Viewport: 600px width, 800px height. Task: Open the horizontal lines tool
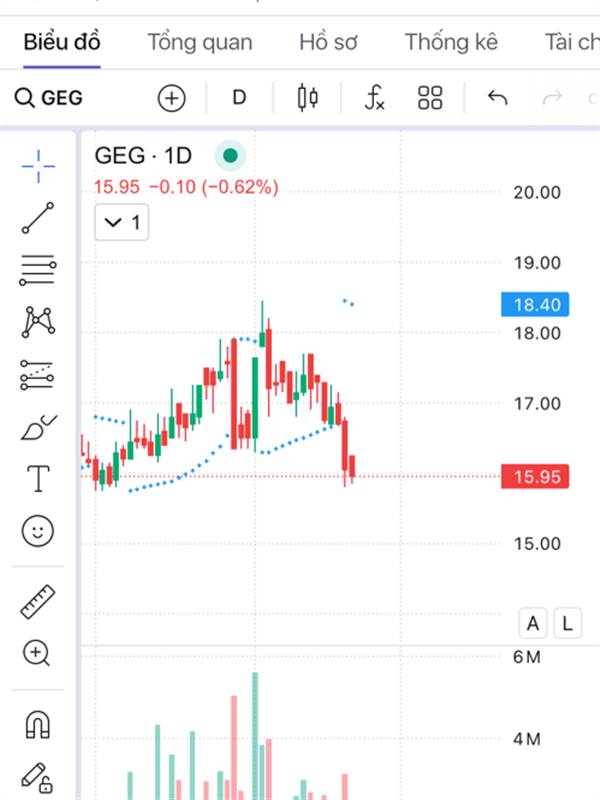point(38,270)
